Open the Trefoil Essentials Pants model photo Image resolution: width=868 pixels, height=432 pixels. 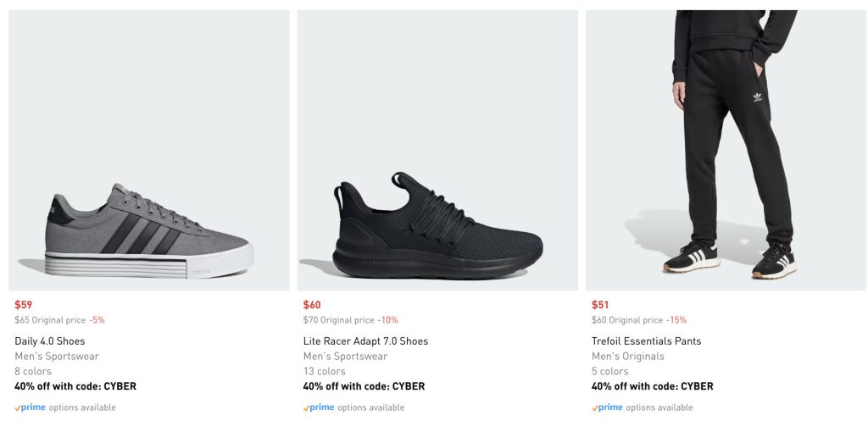(x=726, y=151)
